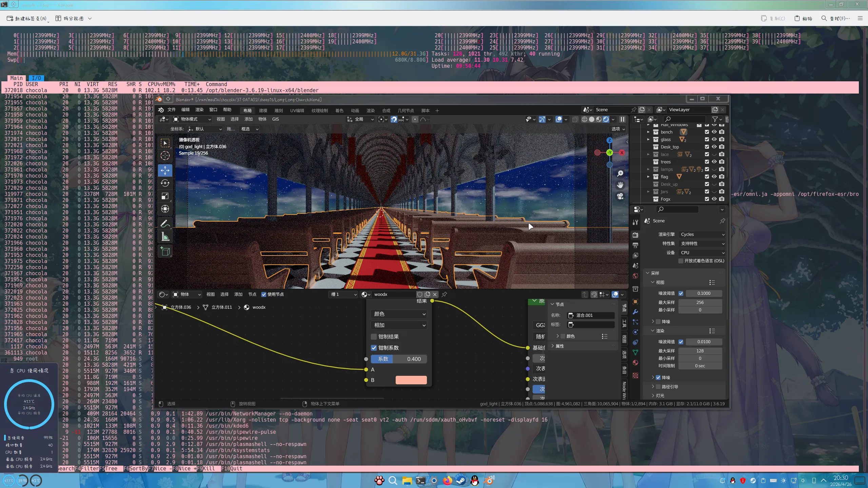This screenshot has height=488, width=868.
Task: Open the Tool properties tab
Action: coord(635,222)
